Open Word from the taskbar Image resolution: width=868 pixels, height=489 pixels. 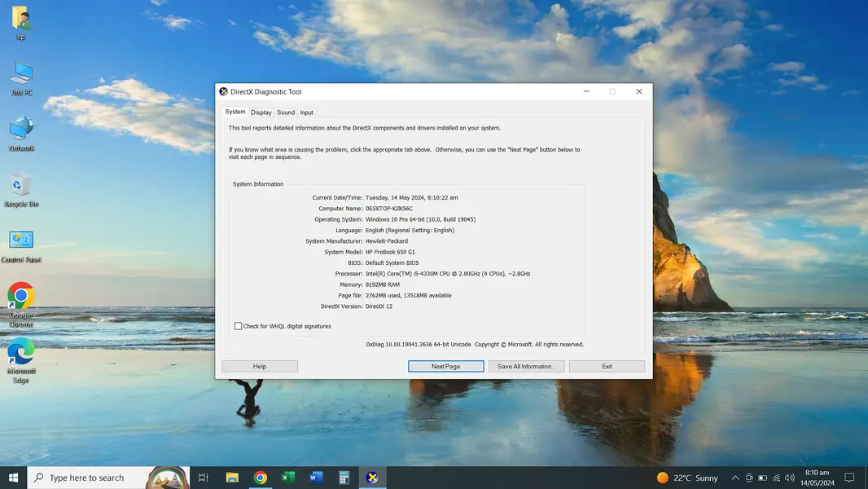point(316,478)
